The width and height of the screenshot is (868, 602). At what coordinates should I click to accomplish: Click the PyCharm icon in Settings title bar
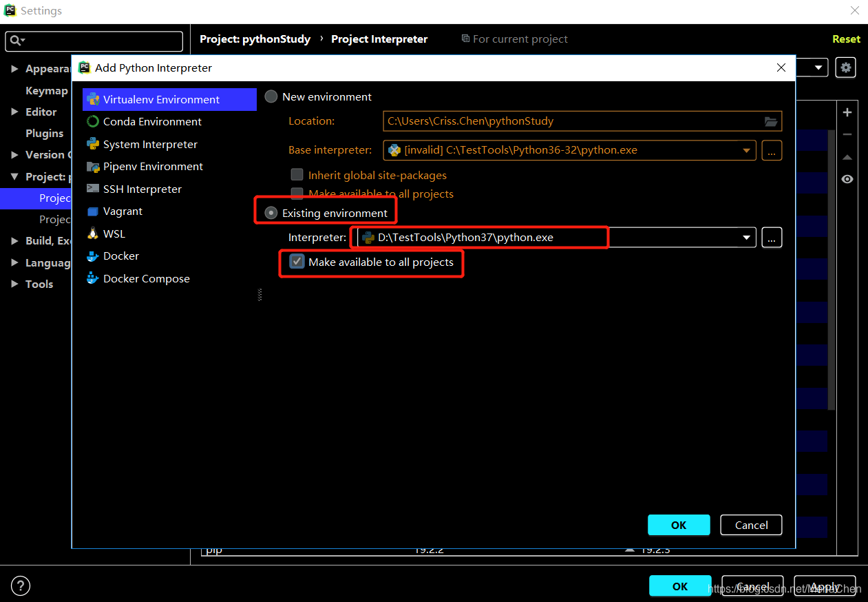10,10
